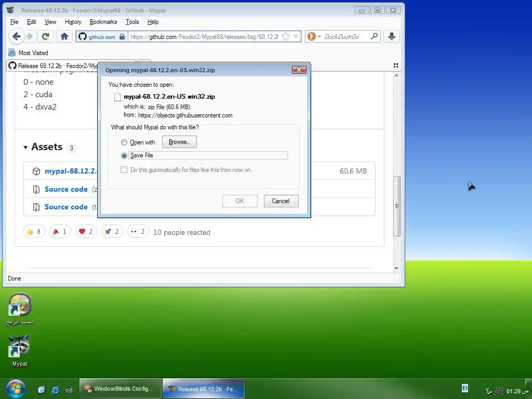The image size is (532, 399).
Task: Open the Help menu
Action: (153, 22)
